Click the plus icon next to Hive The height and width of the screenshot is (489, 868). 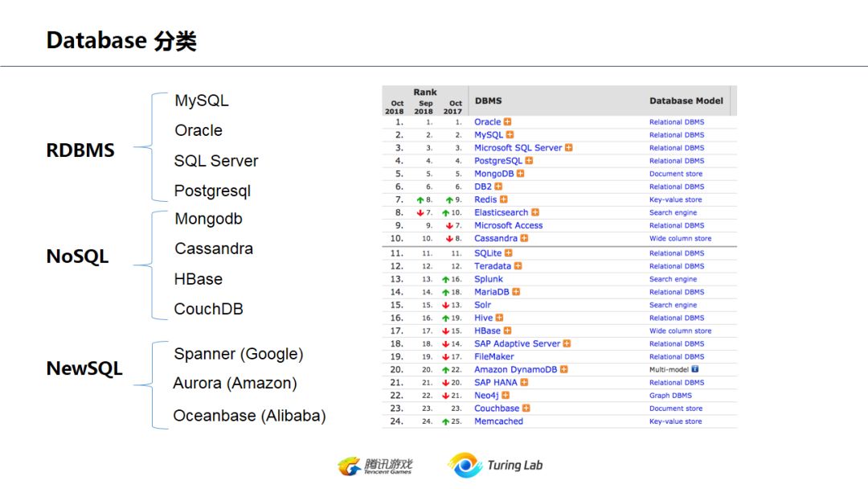tap(499, 318)
